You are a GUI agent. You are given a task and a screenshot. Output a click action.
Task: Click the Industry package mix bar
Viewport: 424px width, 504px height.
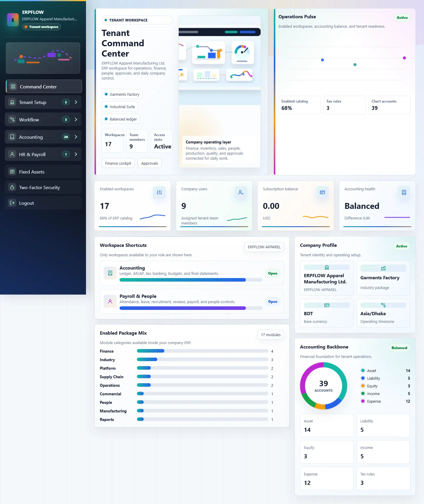click(203, 359)
